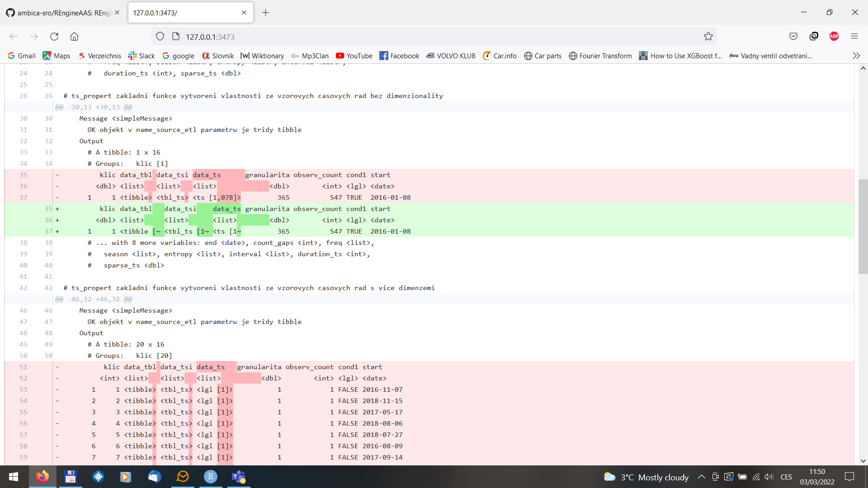Open the volume control in system tray
The image size is (868, 488).
[769, 477]
